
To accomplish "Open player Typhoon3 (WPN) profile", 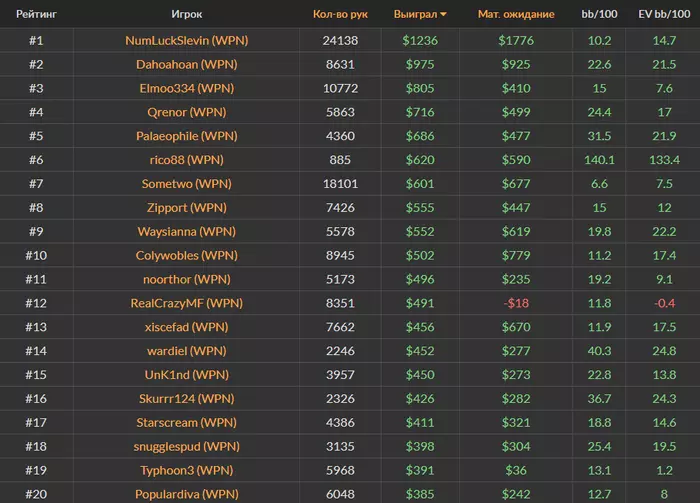I will [x=187, y=470].
